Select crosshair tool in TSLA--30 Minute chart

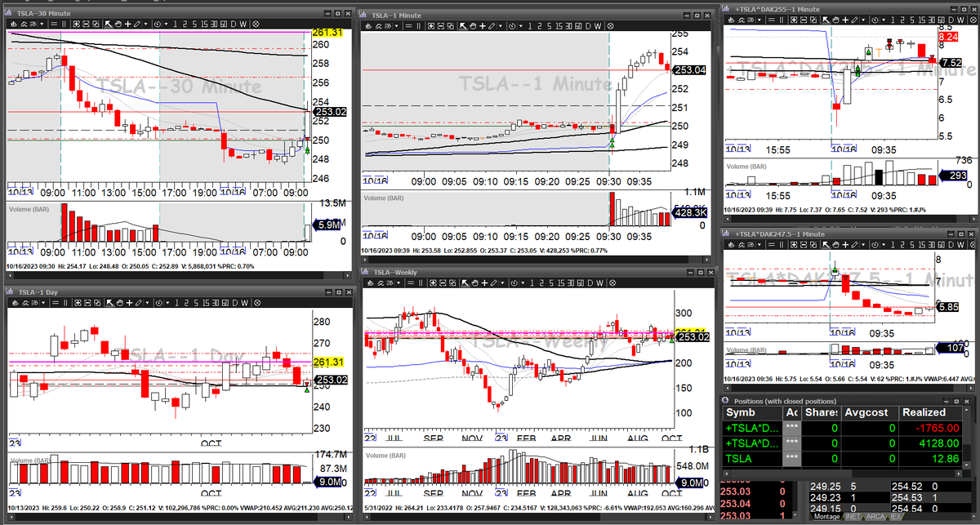(128, 24)
